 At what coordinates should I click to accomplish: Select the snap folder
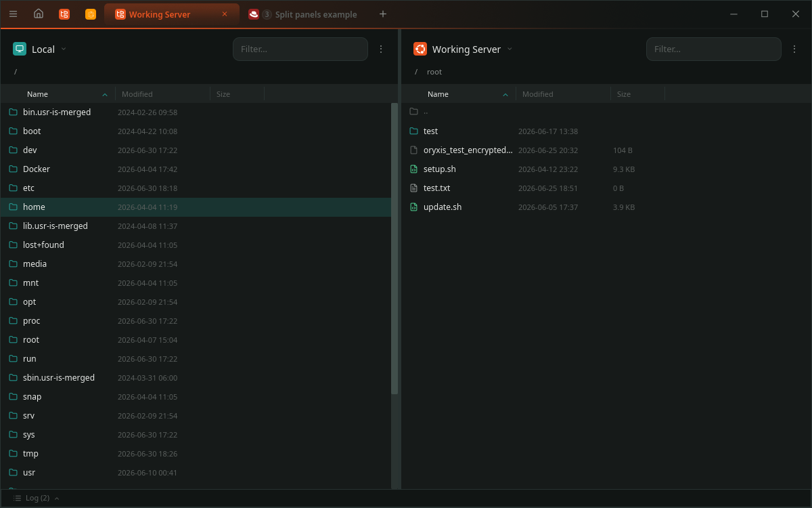click(196, 397)
